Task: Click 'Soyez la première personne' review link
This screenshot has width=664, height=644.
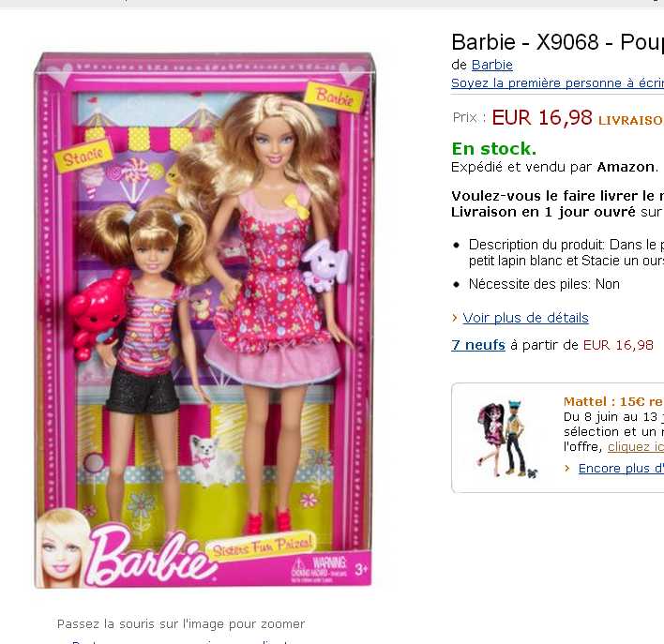Action: point(557,83)
